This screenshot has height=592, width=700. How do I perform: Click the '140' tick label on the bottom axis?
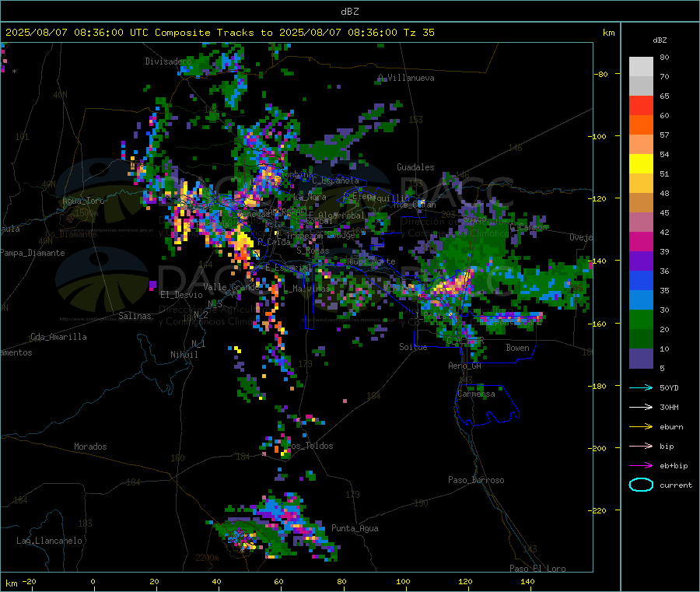tap(527, 581)
